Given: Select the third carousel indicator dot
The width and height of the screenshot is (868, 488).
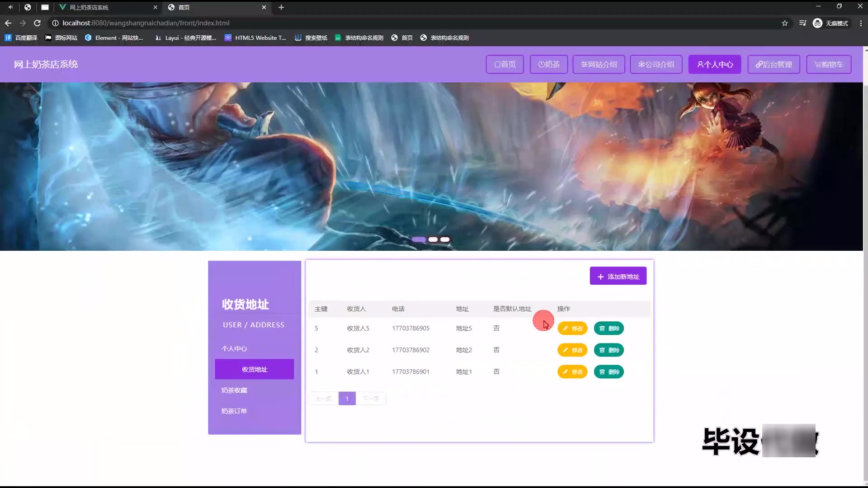Looking at the screenshot, I should coord(445,239).
